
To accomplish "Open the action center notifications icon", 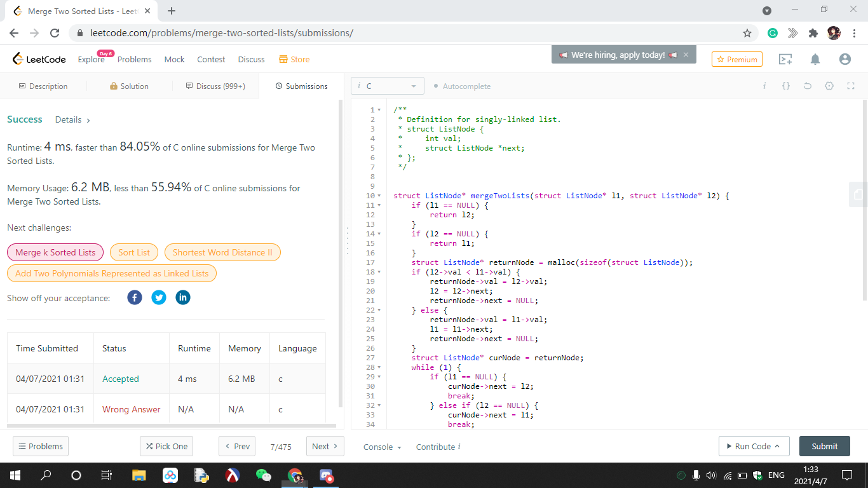I will pyautogui.click(x=846, y=475).
